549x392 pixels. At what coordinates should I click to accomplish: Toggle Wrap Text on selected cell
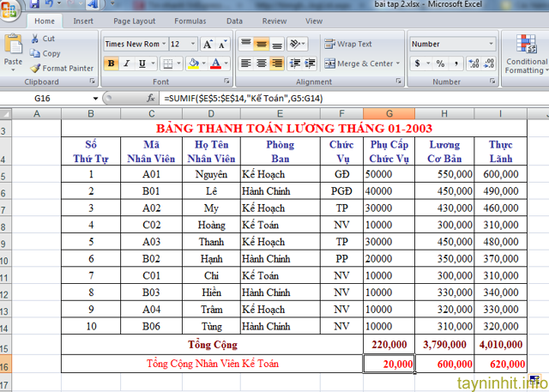point(348,44)
